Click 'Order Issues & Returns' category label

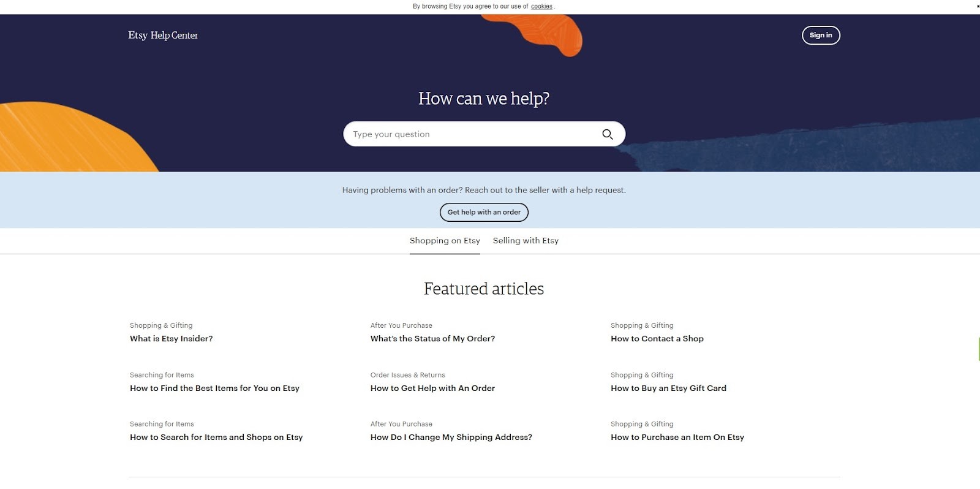point(407,375)
